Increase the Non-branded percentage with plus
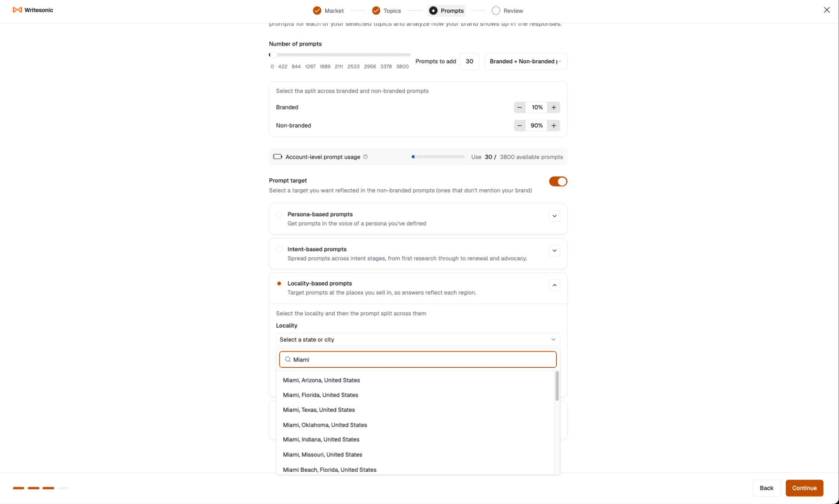 (554, 126)
